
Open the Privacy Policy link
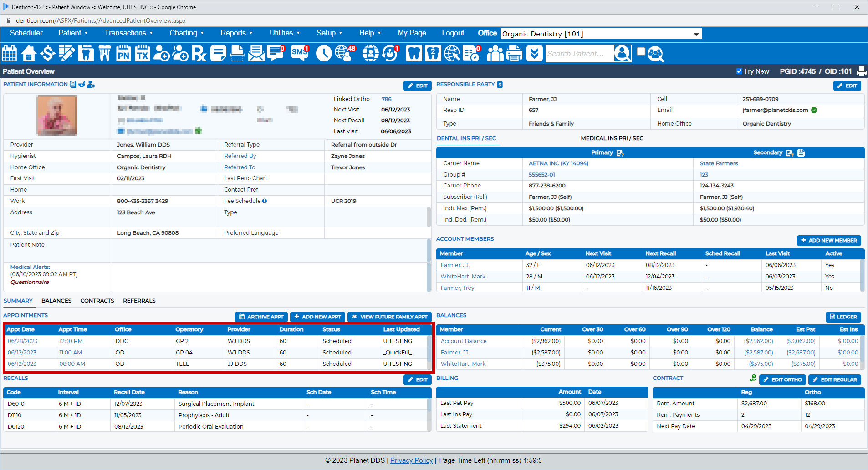point(411,460)
